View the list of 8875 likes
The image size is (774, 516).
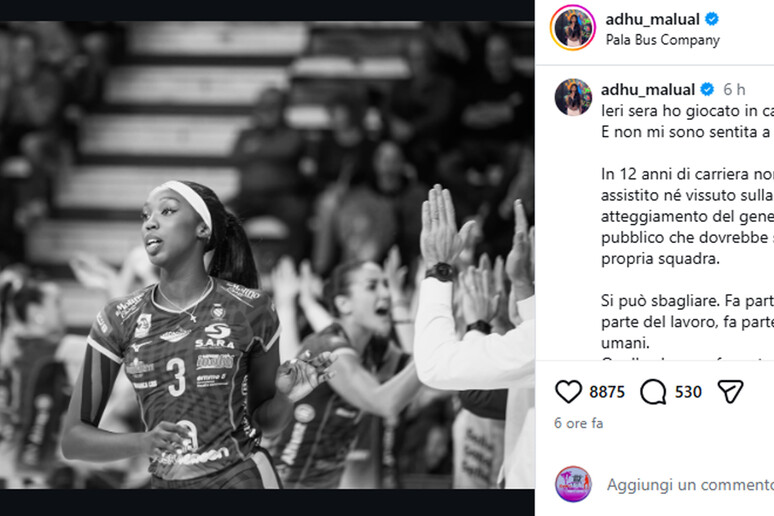click(607, 392)
